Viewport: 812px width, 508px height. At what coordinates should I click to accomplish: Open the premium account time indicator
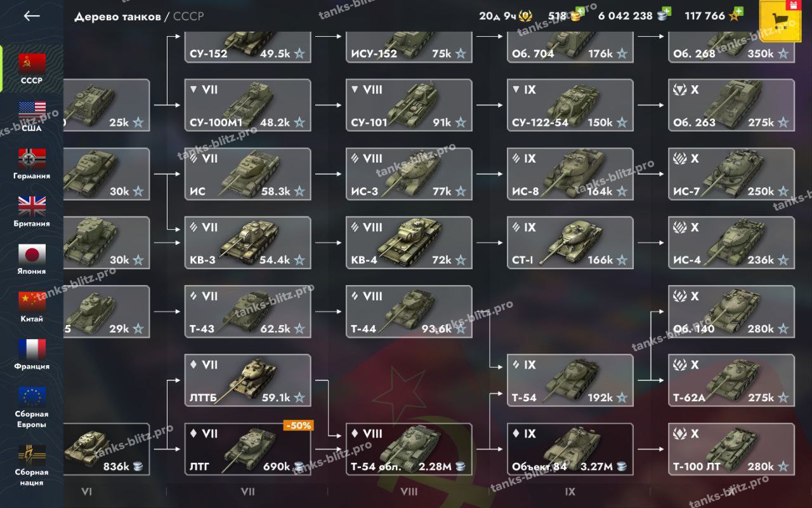(506, 17)
